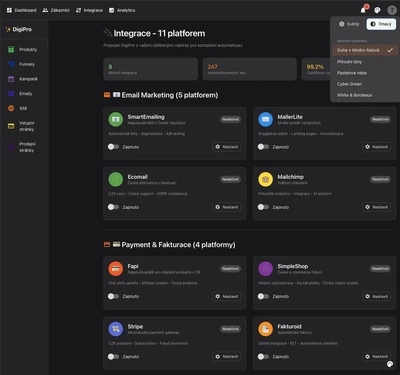This screenshot has width=400, height=375.
Task: Open the Dashboard tab in top navigation
Action: click(21, 10)
